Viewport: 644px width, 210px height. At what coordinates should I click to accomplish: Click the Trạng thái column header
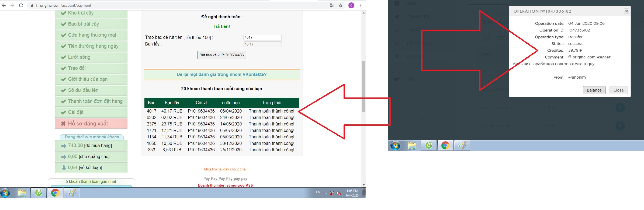(272, 103)
